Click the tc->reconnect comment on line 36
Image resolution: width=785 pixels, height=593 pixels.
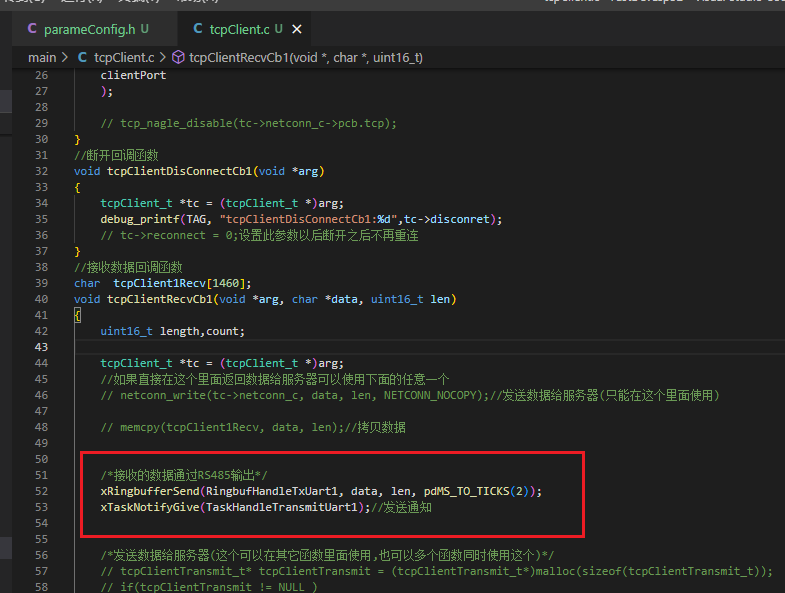click(259, 235)
